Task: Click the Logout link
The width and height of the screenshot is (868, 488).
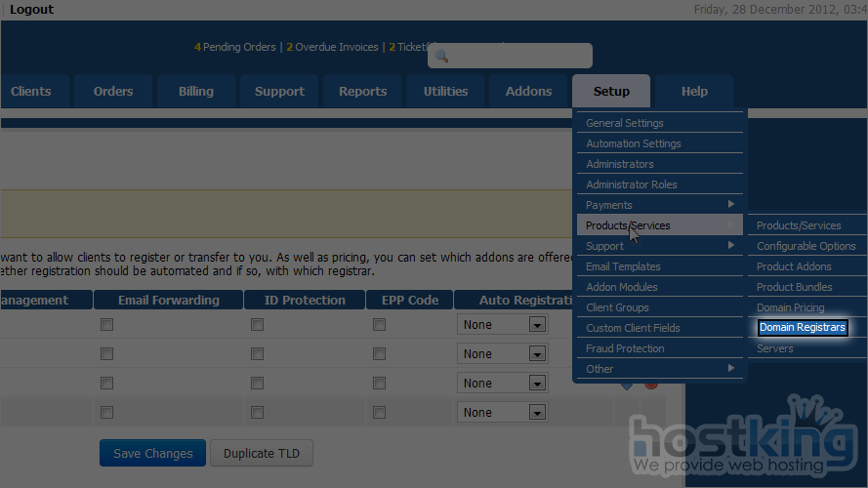Action: coord(31,10)
